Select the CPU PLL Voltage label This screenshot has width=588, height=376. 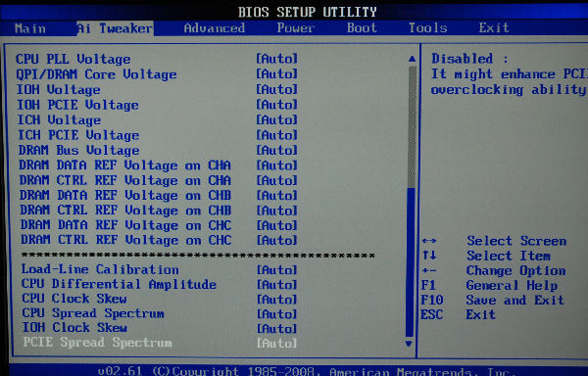pos(73,59)
